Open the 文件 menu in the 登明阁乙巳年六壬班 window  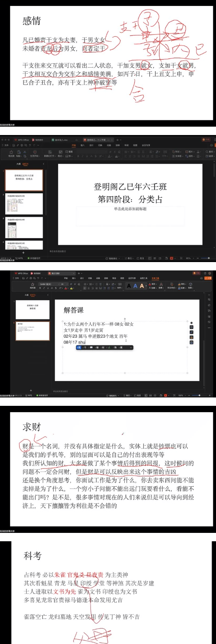coord(5,145)
